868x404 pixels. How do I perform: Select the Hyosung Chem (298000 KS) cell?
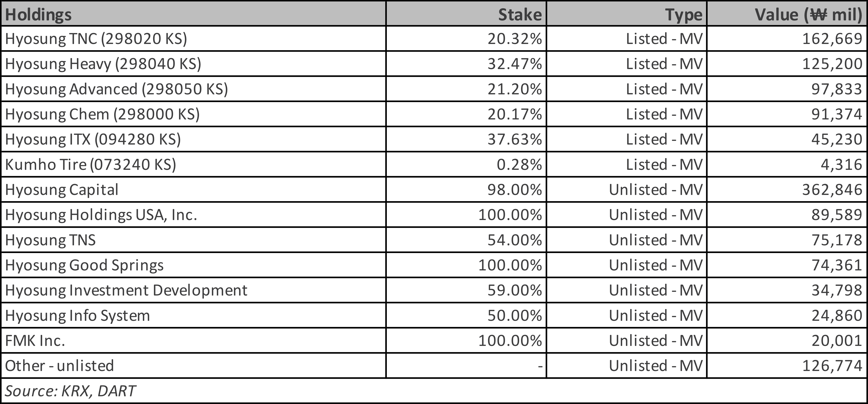(102, 114)
